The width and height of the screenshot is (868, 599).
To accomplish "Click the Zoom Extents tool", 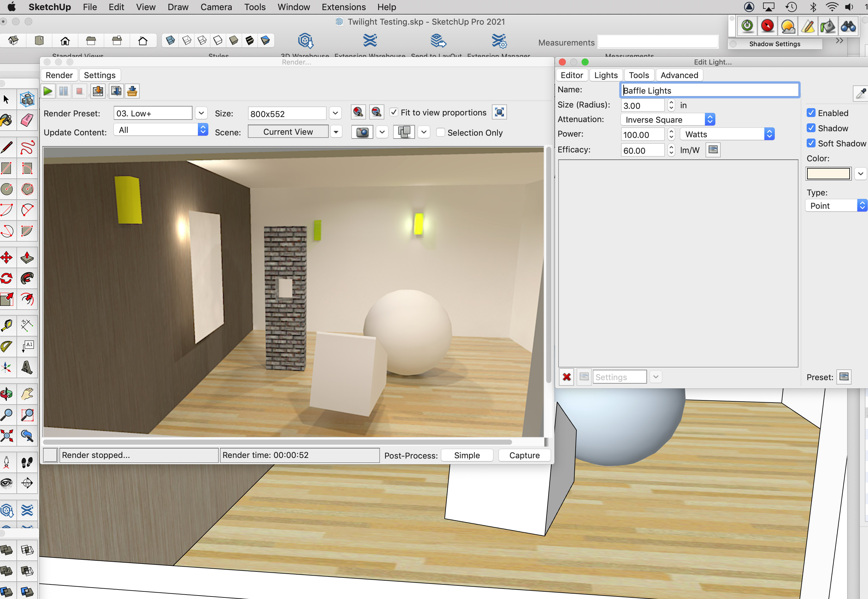I will 6,435.
